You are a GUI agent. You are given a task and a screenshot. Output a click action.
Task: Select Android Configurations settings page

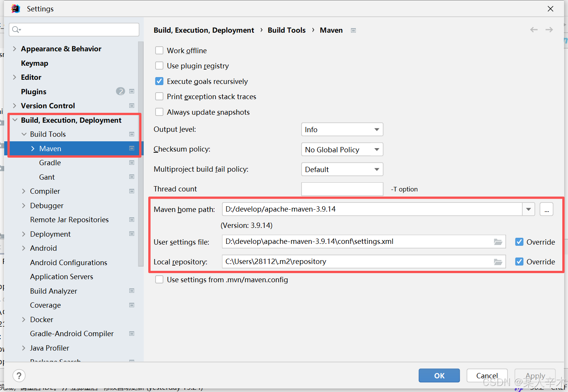68,262
